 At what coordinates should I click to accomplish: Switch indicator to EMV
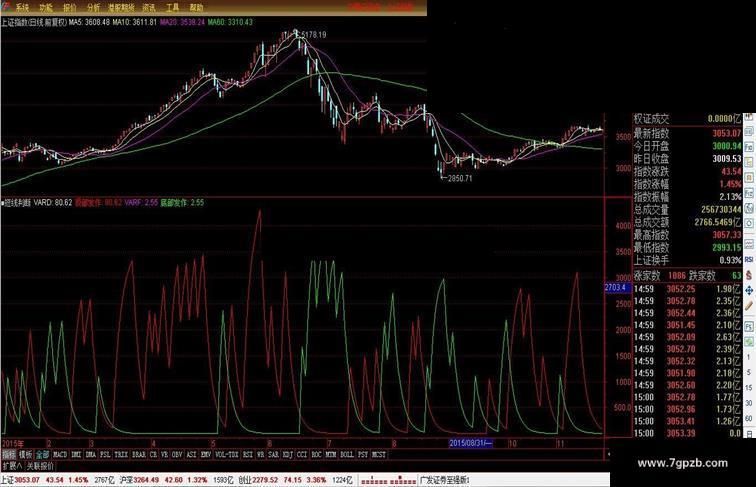(206, 454)
